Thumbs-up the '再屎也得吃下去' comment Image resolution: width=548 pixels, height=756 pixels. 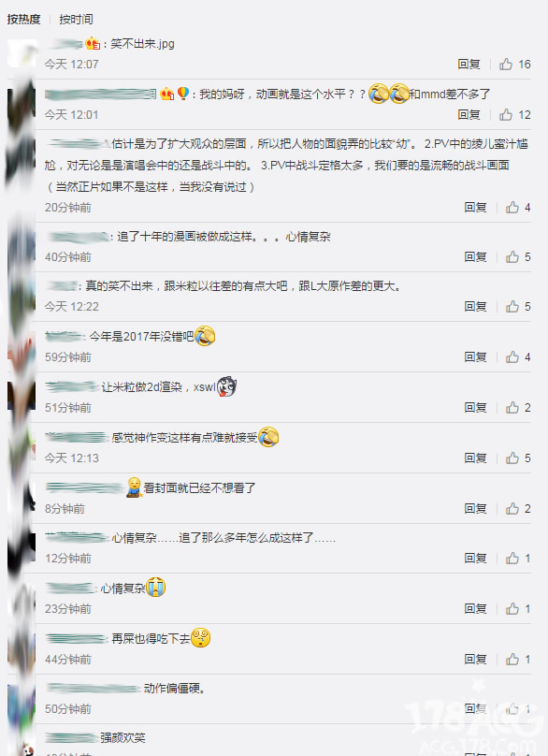coord(518,659)
